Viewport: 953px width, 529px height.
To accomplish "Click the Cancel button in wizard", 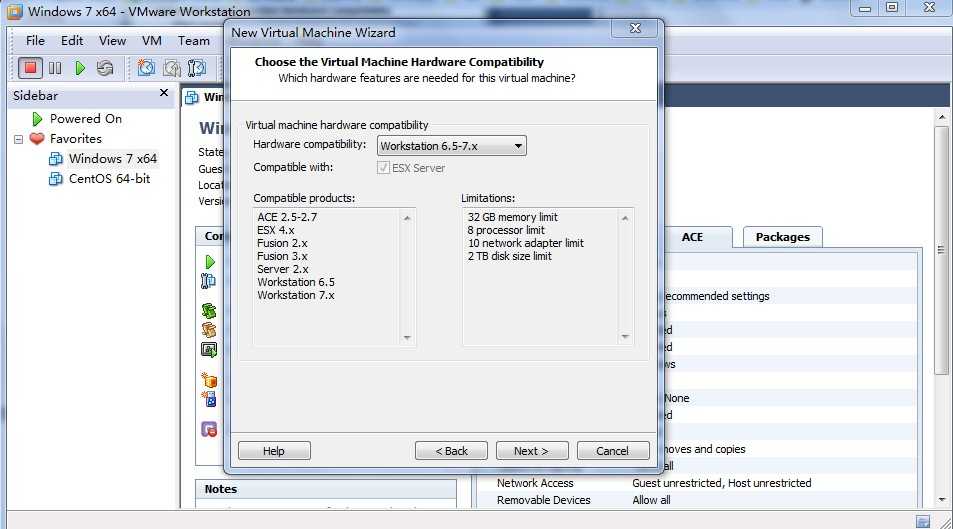I will (613, 451).
